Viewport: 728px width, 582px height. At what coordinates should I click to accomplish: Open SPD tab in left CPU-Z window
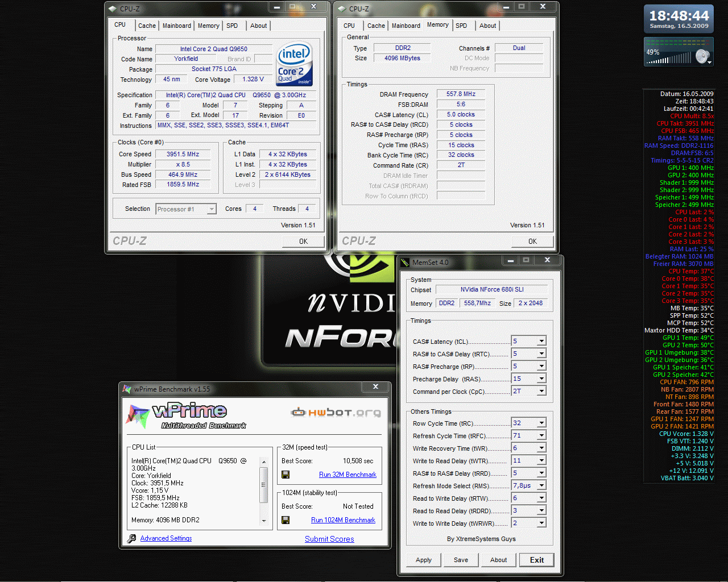point(232,26)
